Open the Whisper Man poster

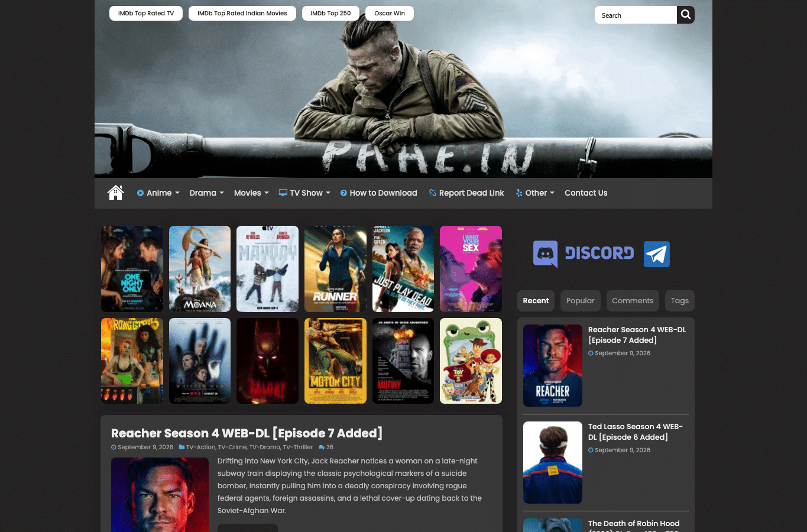coord(200,361)
